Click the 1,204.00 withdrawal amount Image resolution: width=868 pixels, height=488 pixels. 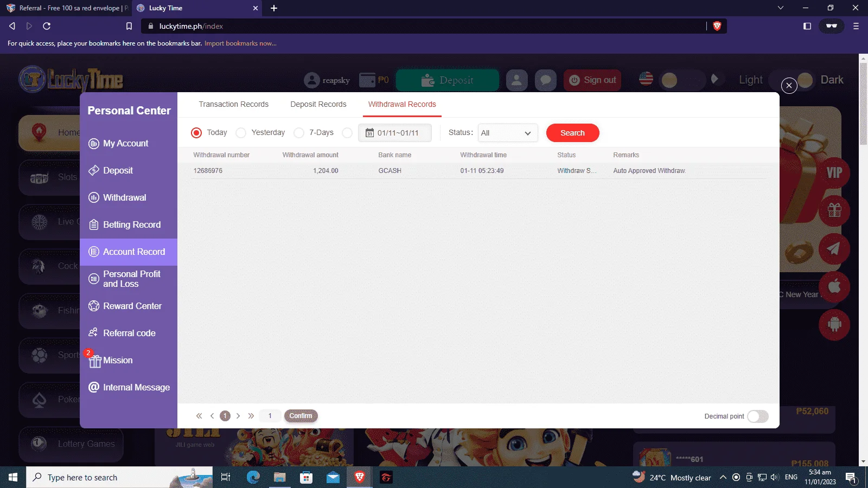pyautogui.click(x=325, y=171)
